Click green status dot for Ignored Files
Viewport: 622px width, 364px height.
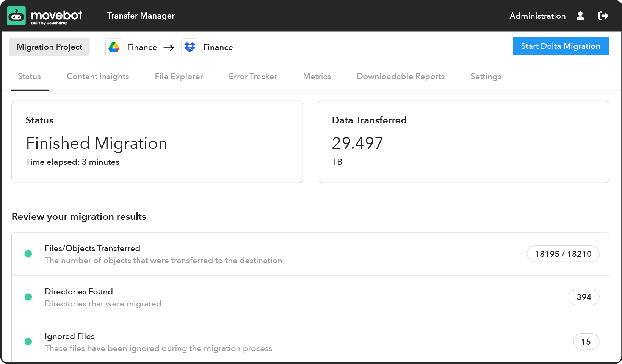[x=28, y=342]
